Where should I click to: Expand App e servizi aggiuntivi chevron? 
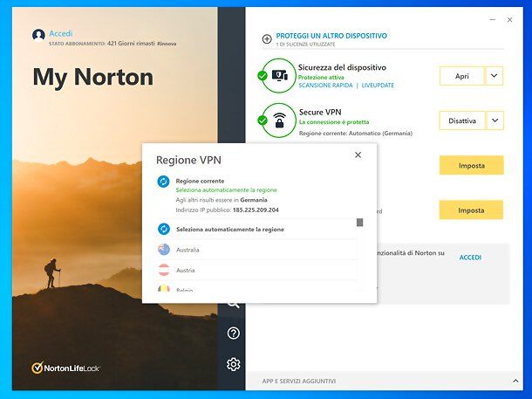pyautogui.click(x=515, y=381)
